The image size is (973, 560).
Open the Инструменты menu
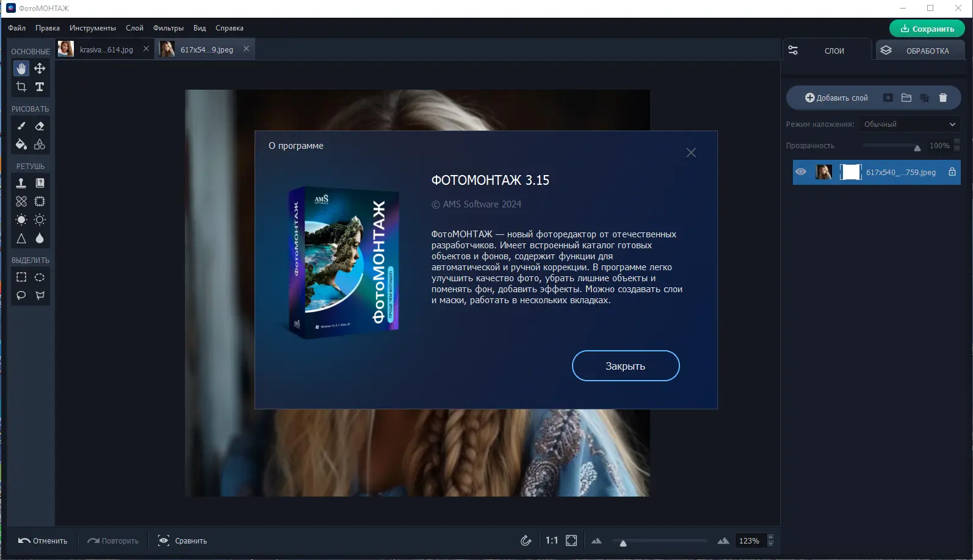tap(93, 28)
